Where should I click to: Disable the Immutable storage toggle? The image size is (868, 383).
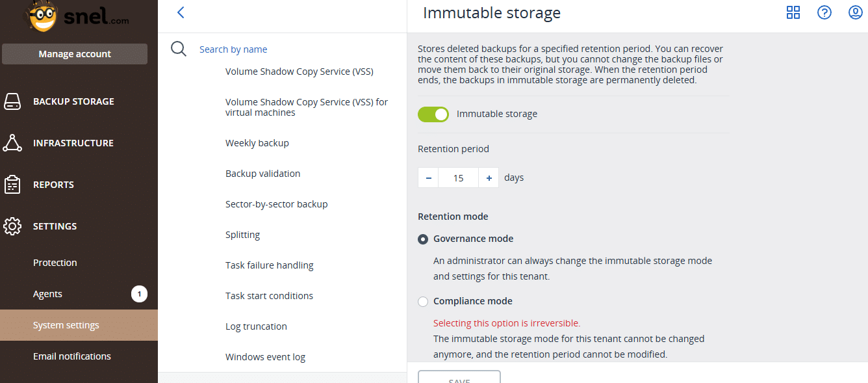(433, 114)
